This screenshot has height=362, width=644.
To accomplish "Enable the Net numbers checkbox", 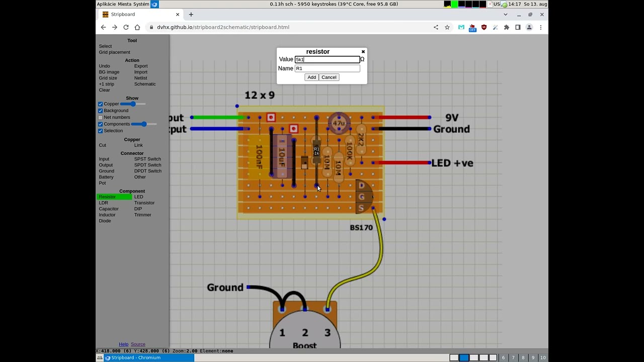I will click(x=101, y=117).
